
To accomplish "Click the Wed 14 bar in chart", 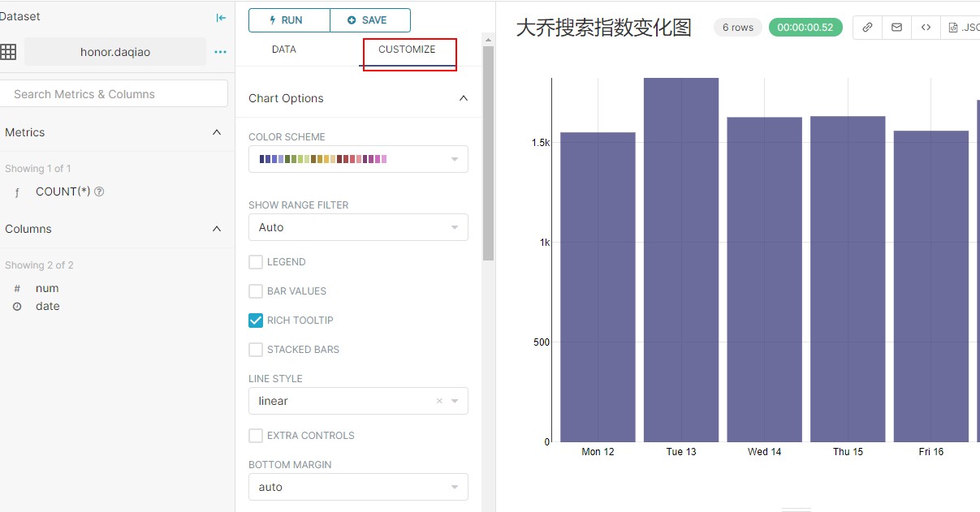I will 765,280.
